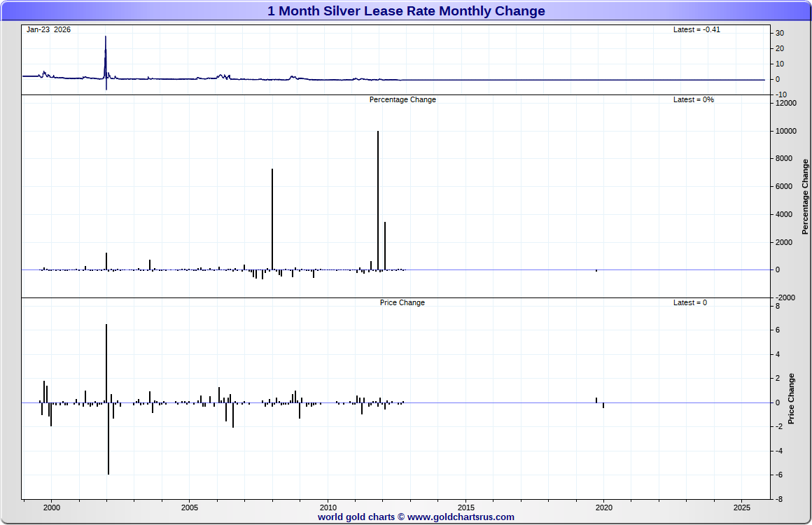The height and width of the screenshot is (525, 812).
Task: Select the 2020 tick on the time axis
Action: click(x=603, y=507)
